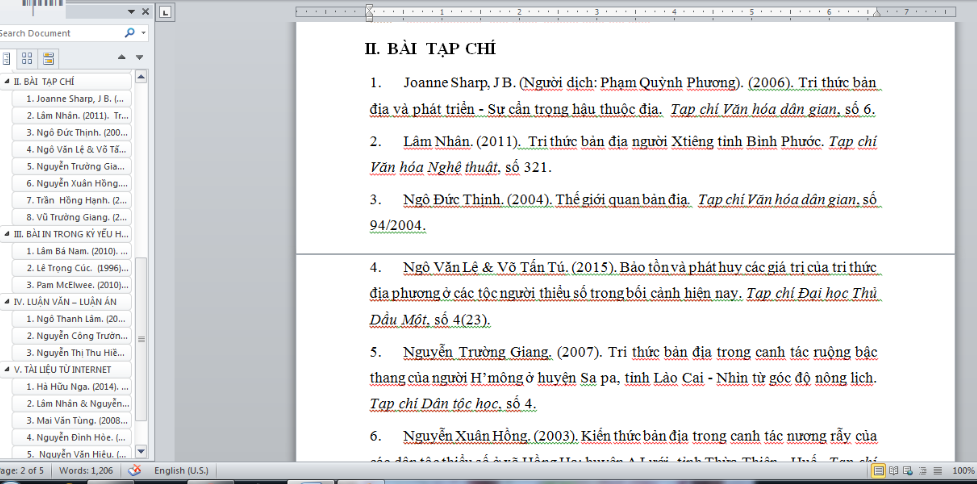Viewport: 977px width, 484px height.
Task: Go to entry 2. Lê Trọng Cúc. (1996)
Action: click(x=72, y=268)
